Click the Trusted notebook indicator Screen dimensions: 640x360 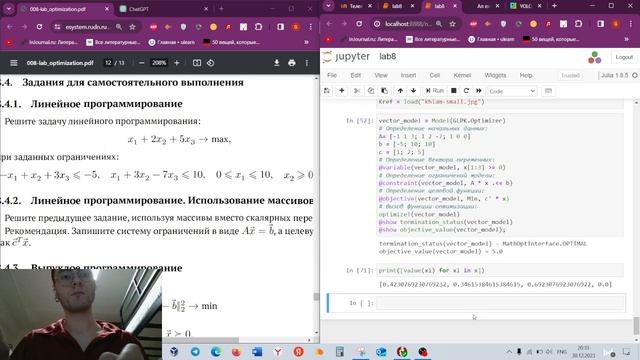tap(570, 76)
